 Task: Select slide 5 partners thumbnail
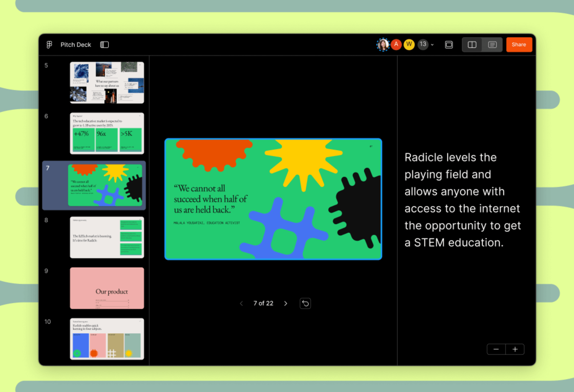pyautogui.click(x=107, y=83)
